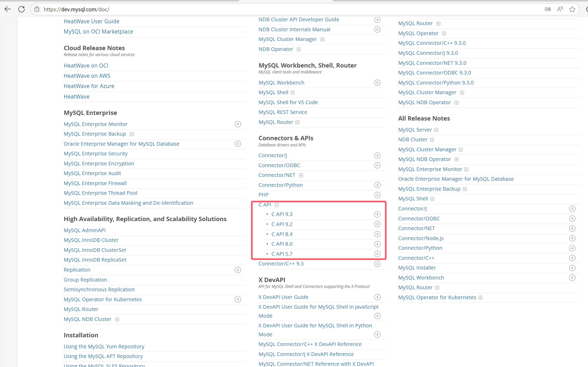Screen dimensions: 588x367
Task: Download the PHP connector documentation
Action: pyautogui.click(x=377, y=195)
